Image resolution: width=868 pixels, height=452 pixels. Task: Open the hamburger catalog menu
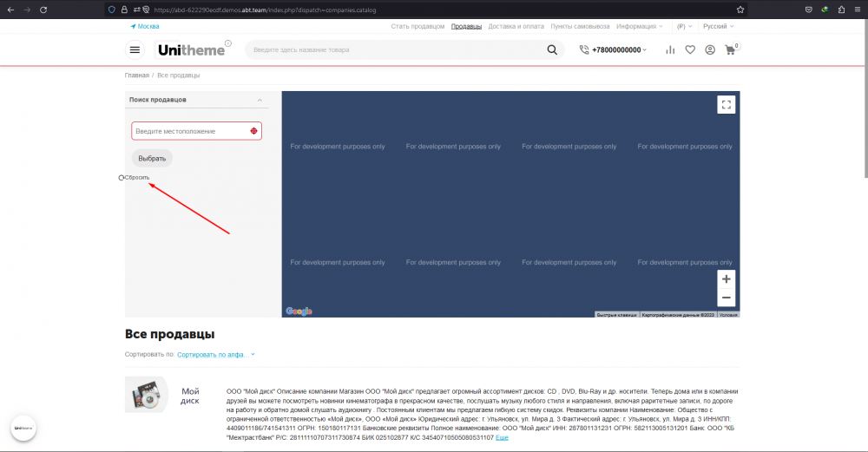coord(135,50)
